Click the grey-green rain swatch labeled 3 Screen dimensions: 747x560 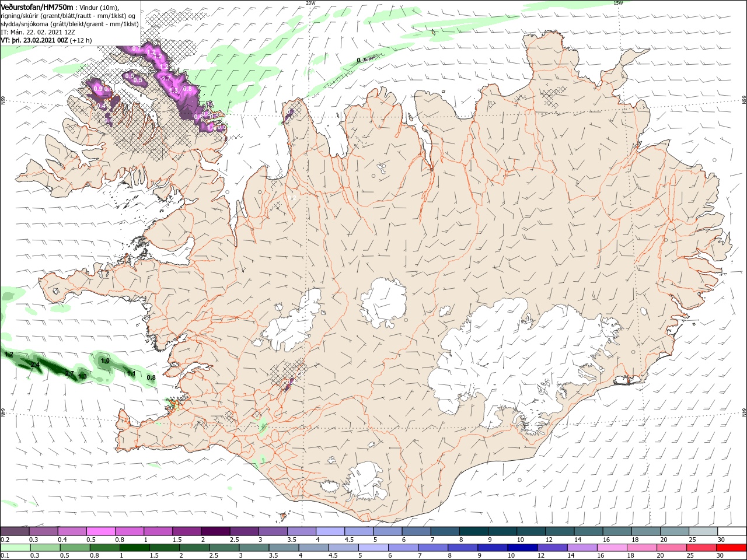click(x=253, y=548)
